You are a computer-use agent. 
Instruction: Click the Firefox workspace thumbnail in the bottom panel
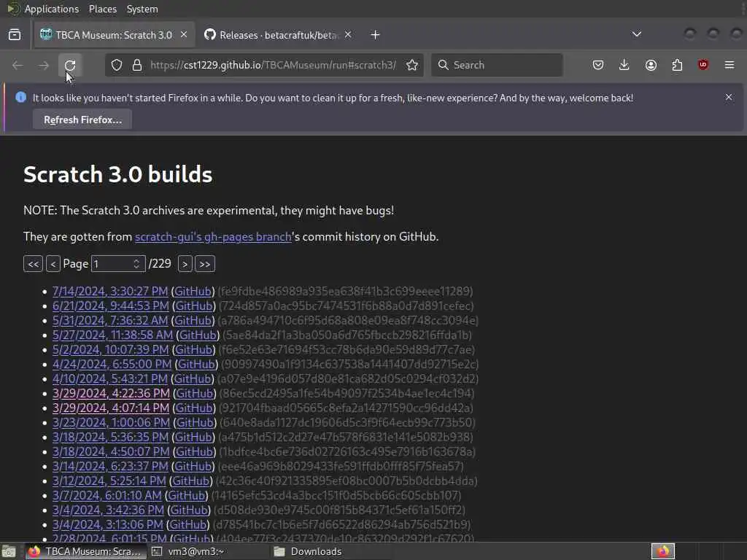click(x=662, y=551)
